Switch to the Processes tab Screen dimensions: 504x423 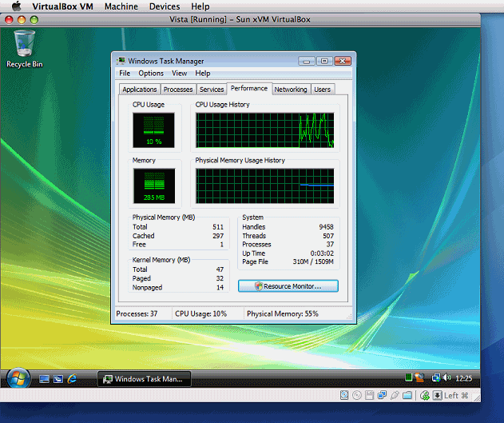click(x=178, y=90)
